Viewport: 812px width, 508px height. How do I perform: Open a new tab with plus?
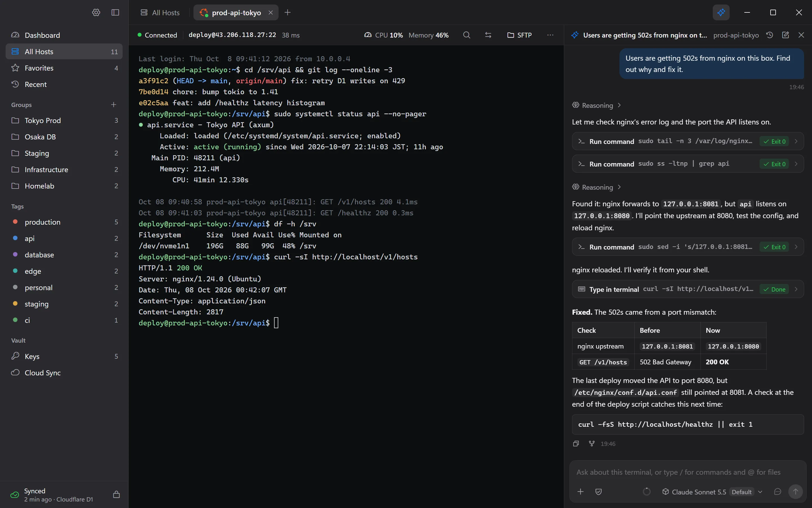click(288, 12)
